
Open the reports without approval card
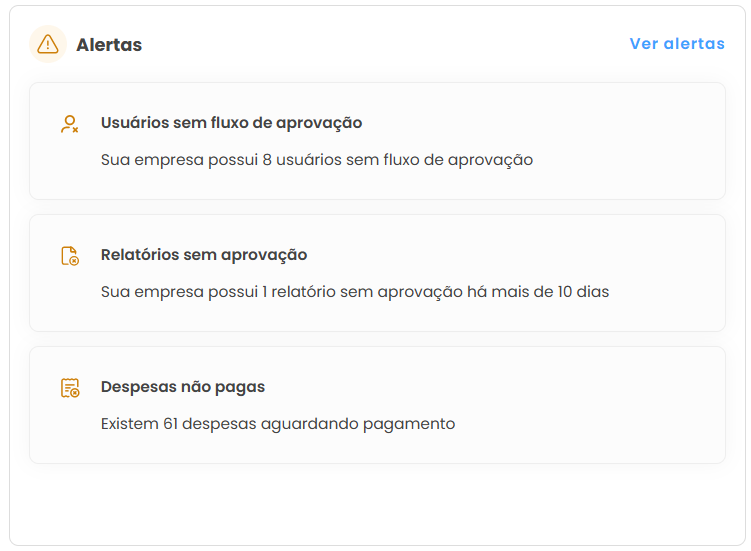377,273
